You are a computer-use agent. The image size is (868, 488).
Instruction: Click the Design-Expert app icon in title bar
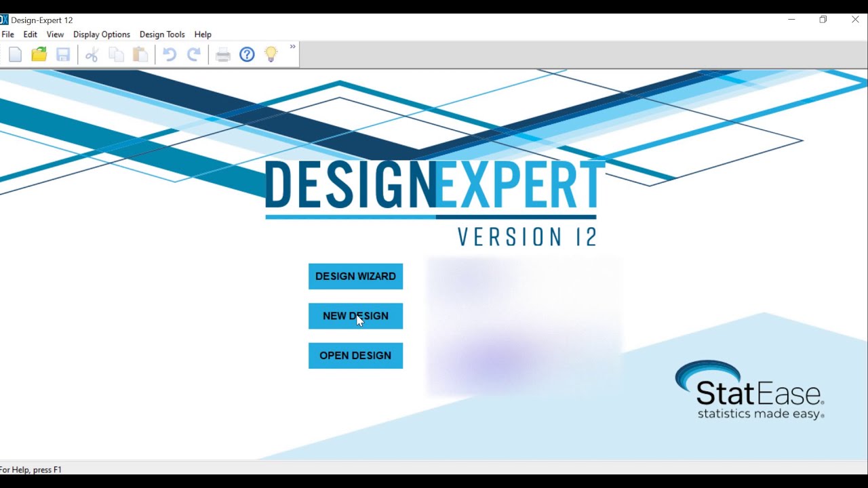pyautogui.click(x=4, y=20)
